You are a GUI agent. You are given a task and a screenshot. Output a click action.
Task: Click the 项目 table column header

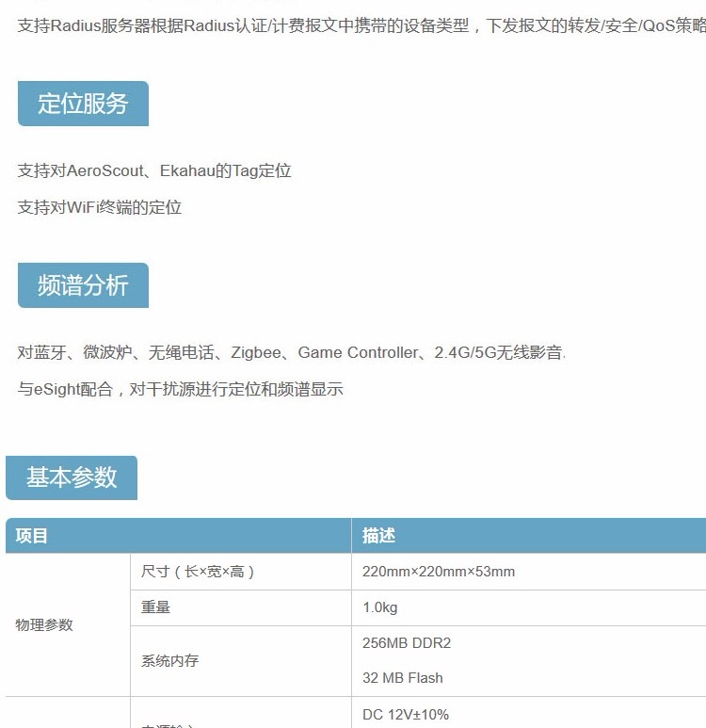[32, 536]
